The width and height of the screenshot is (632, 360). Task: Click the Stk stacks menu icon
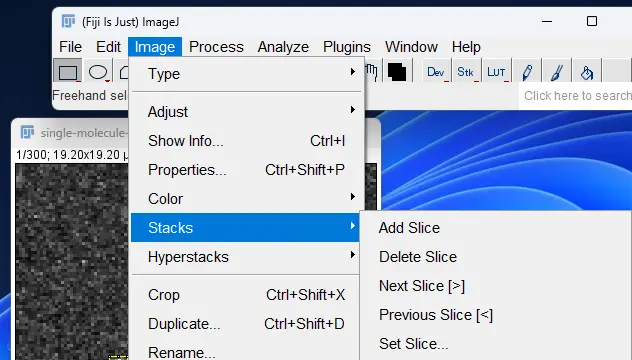(466, 72)
